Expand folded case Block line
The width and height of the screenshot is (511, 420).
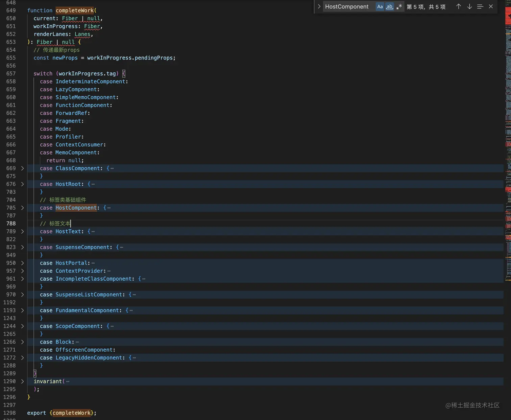(23, 342)
